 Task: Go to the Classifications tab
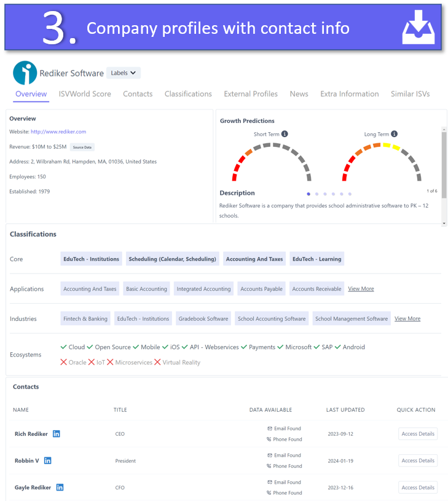point(188,94)
